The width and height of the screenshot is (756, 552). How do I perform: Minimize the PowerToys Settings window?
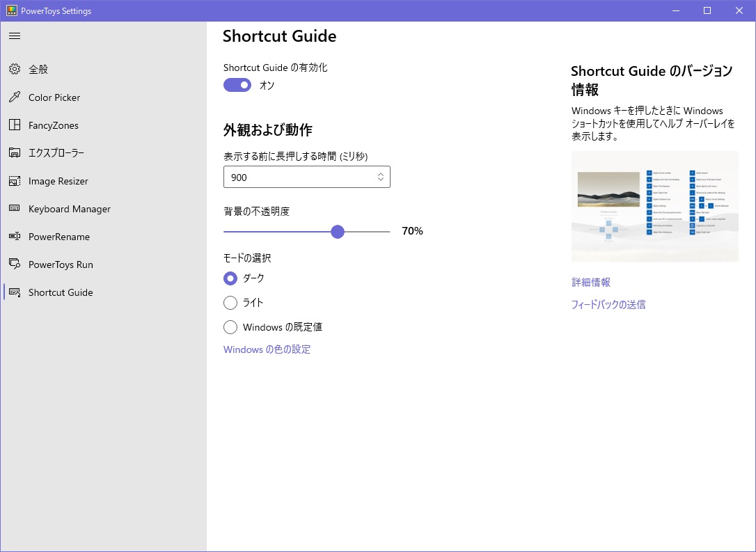coord(675,10)
